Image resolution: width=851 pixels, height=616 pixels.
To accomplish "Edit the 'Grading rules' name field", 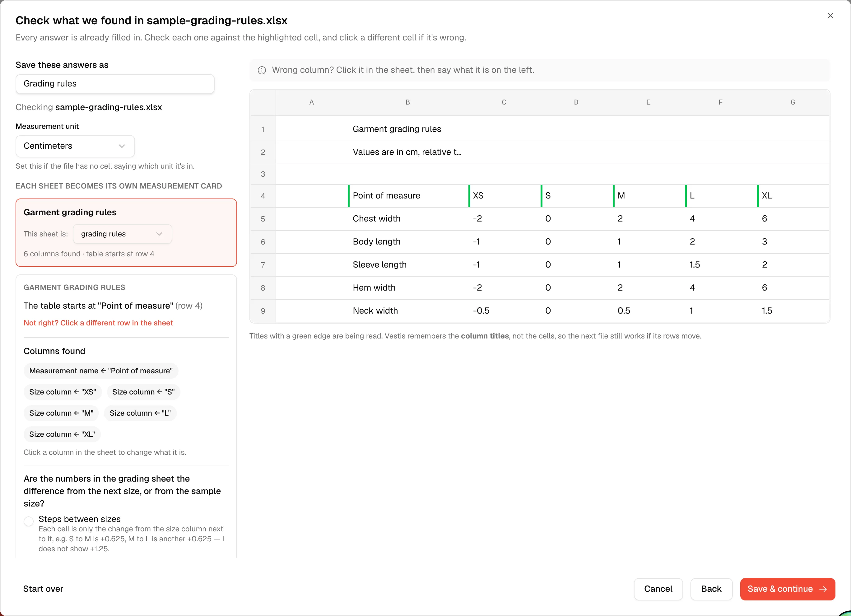I will [115, 84].
